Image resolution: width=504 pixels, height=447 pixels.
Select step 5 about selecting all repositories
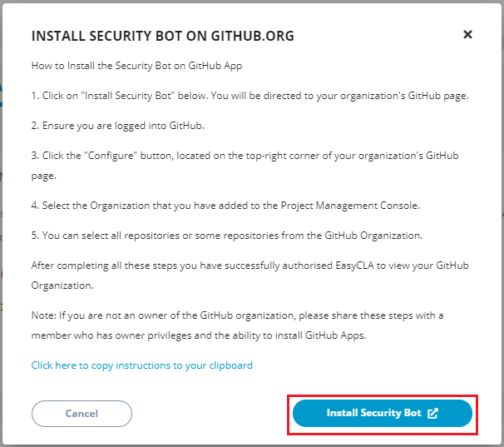click(x=226, y=236)
